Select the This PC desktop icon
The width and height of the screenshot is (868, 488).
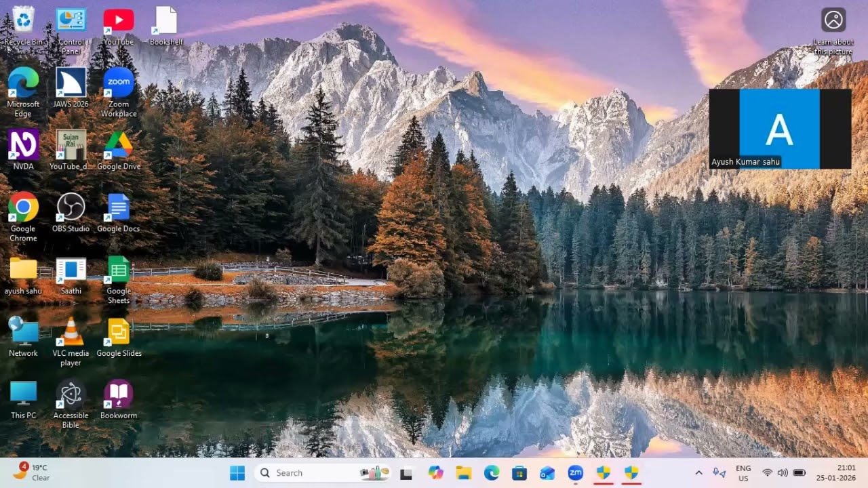[x=23, y=399]
